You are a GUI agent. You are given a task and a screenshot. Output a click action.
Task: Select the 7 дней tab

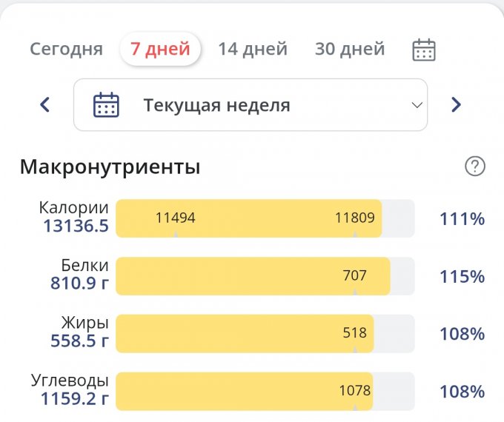point(160,50)
